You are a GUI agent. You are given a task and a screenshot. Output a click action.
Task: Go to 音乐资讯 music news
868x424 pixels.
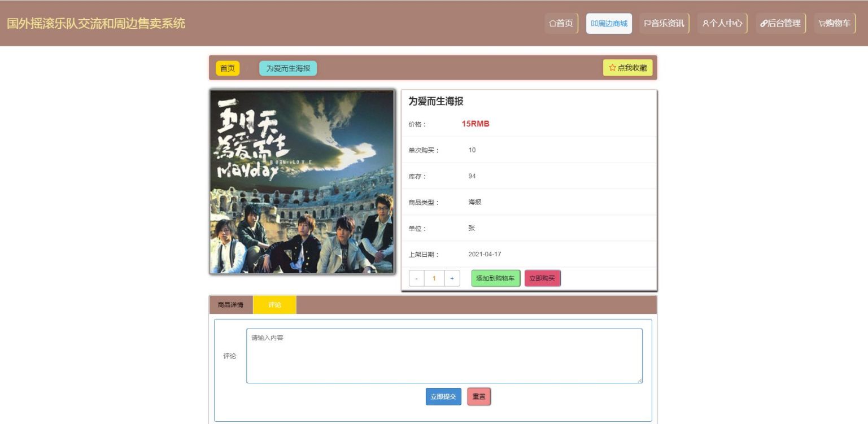(x=664, y=23)
